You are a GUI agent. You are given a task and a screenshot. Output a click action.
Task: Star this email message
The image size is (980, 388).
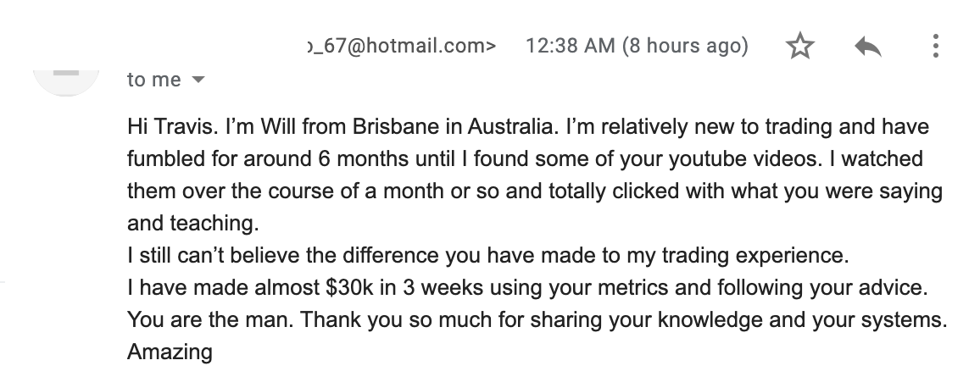(800, 47)
